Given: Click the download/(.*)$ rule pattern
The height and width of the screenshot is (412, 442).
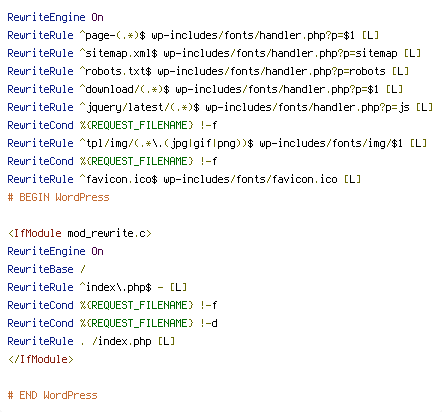Looking at the screenshot, I should tap(124, 89).
